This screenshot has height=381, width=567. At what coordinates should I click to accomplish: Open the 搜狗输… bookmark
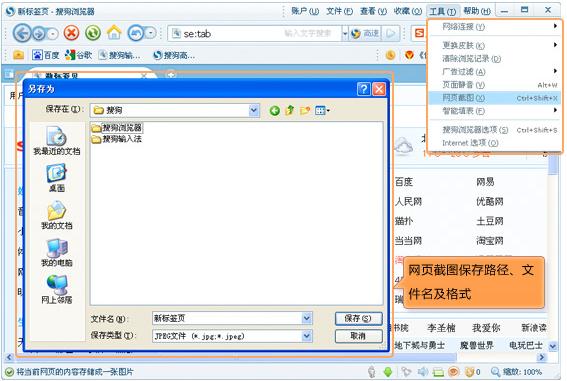pos(120,55)
